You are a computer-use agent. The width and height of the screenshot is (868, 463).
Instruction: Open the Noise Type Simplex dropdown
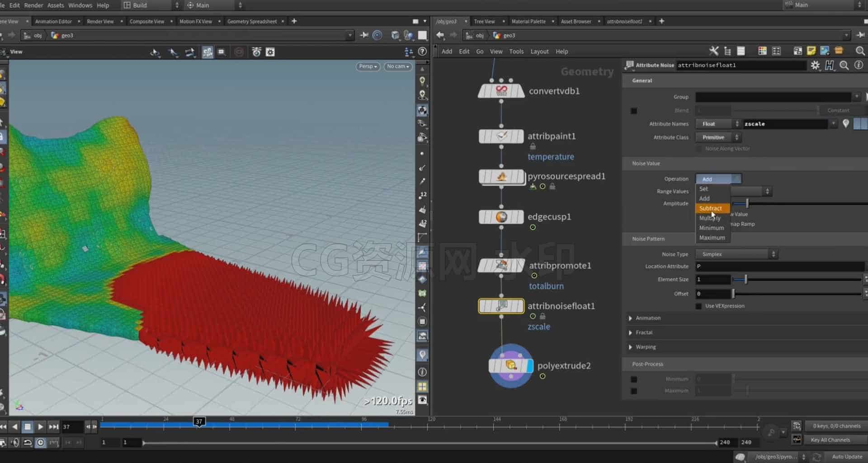[x=736, y=254]
